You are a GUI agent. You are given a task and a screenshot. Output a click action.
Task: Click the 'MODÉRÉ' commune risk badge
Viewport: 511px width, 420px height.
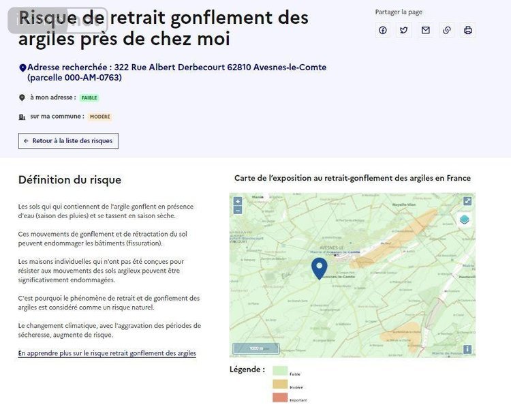(99, 117)
